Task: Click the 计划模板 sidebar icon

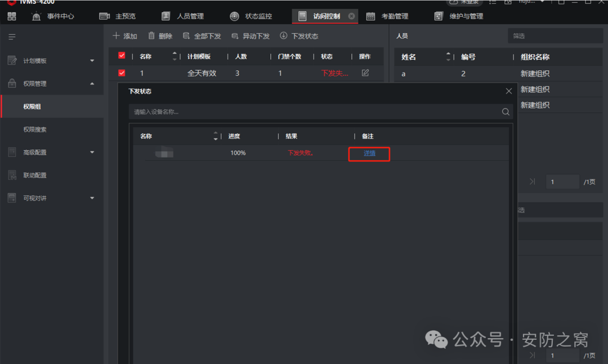Action: pos(12,60)
